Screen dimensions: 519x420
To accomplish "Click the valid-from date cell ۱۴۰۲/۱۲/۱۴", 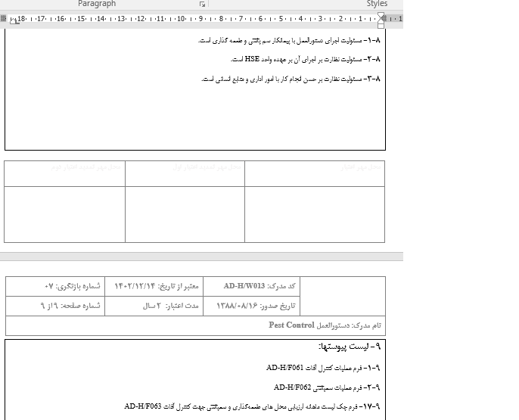I will [x=155, y=287].
